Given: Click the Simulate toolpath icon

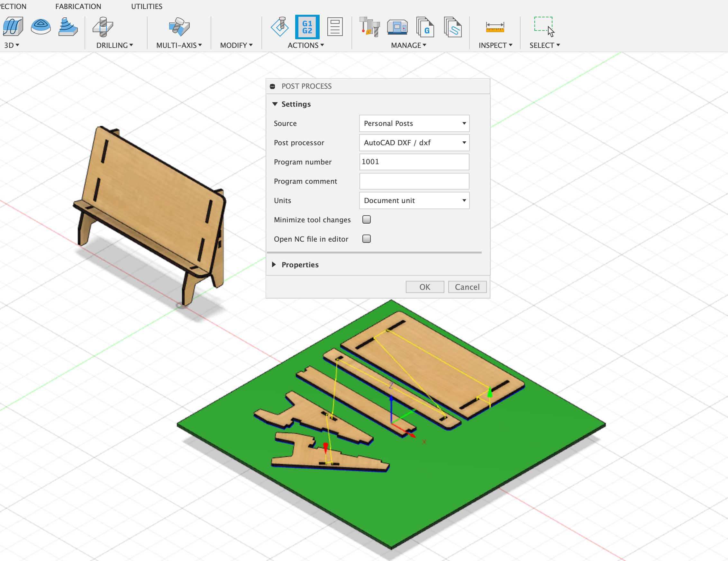Looking at the screenshot, I should pos(279,27).
